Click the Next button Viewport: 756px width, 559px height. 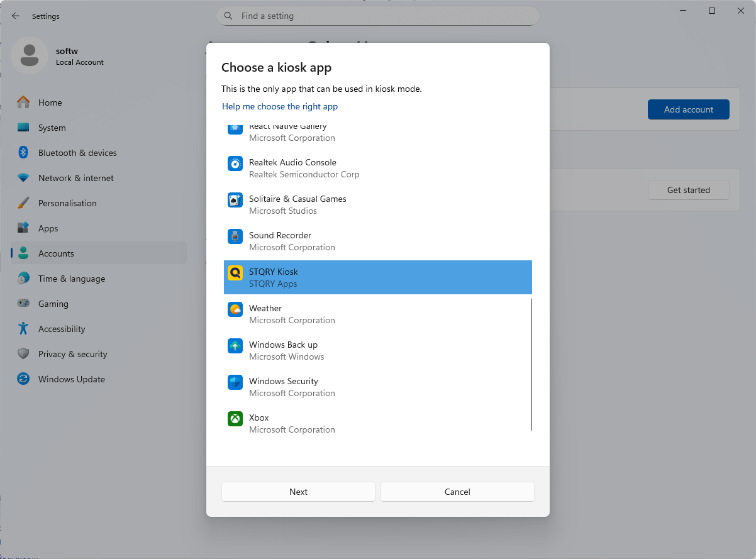pos(298,492)
